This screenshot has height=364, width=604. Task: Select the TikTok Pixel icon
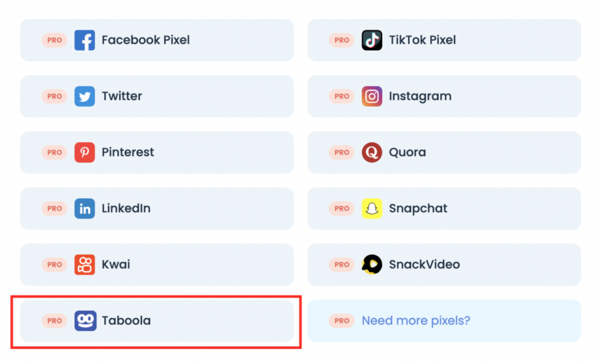372,40
